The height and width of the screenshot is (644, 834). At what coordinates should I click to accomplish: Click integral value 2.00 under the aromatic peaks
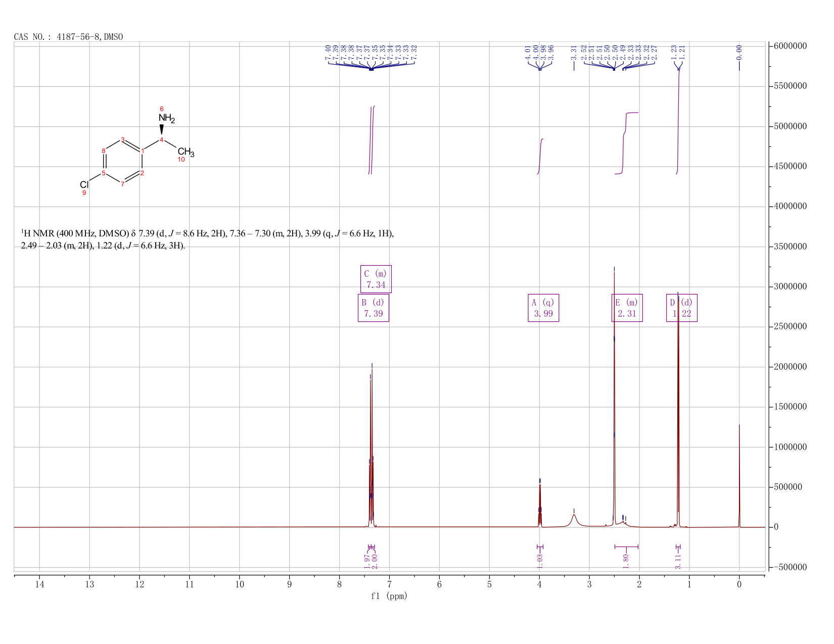point(375,561)
